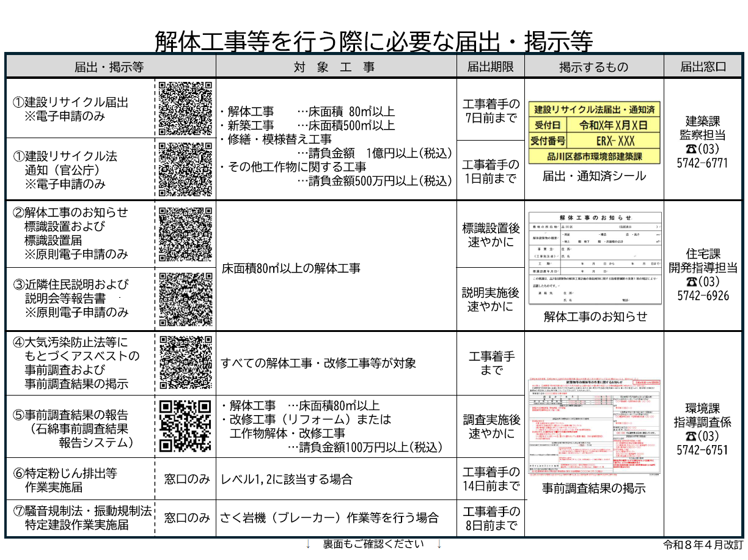Click the yellow 届出・通知済 sticker image
This screenshot has width=748, height=560.
594,133
